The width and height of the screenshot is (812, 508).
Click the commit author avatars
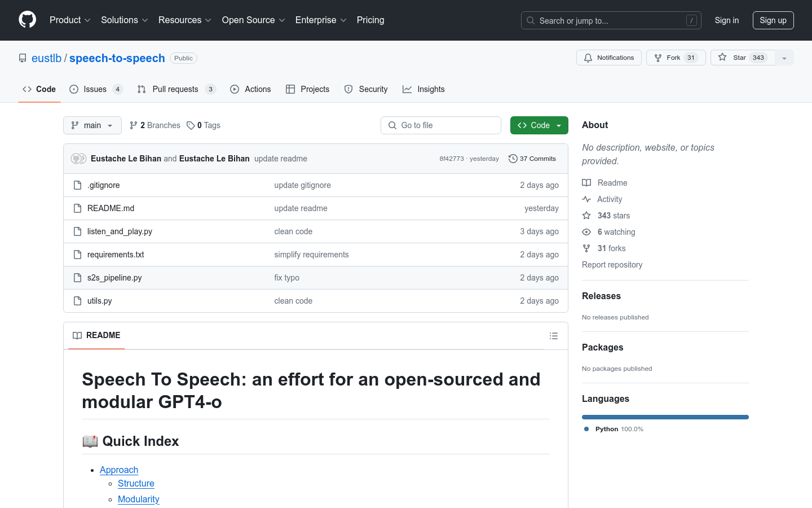click(78, 159)
